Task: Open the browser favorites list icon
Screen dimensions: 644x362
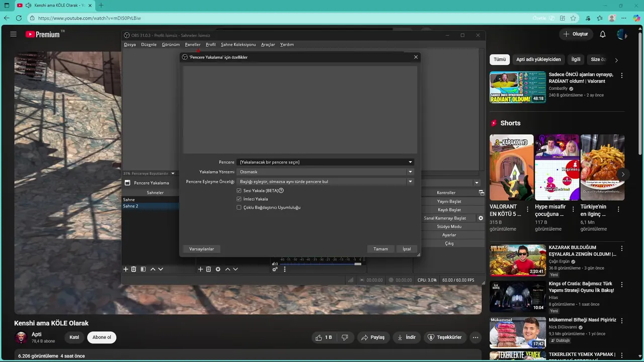Action: [x=600, y=18]
